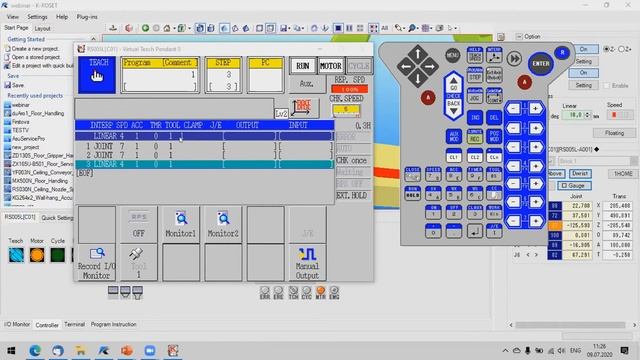Collapse the Getting Started panel arrow
The height and width of the screenshot is (360, 640).
(93, 39)
